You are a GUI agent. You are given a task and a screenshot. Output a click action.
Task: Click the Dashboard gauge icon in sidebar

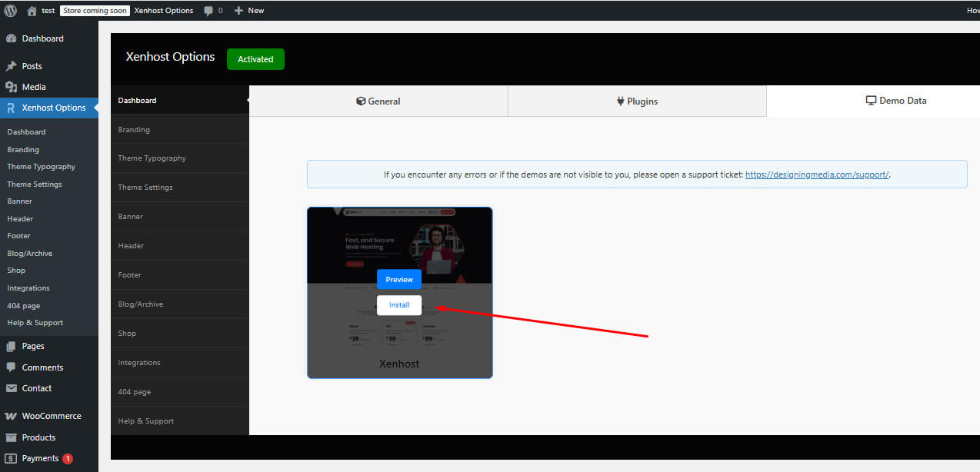coord(11,38)
